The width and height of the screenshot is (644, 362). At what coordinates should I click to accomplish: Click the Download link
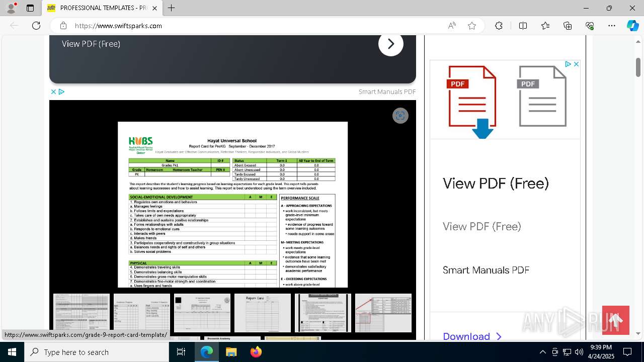[472, 336]
